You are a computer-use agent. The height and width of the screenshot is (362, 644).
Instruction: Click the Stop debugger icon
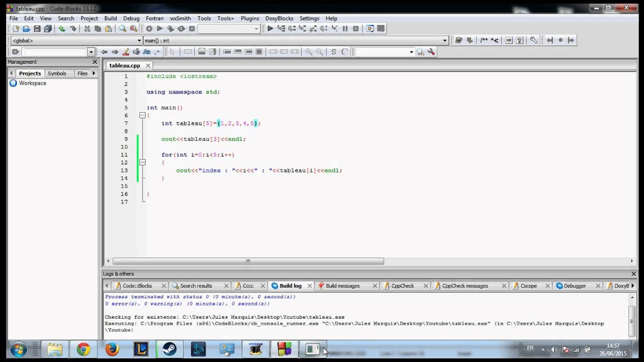click(356, 29)
